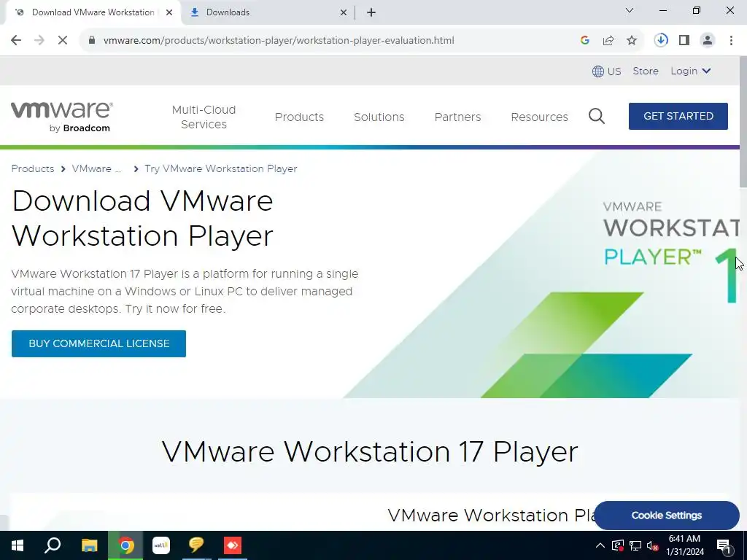Bookmark this page with the star icon

click(x=632, y=41)
